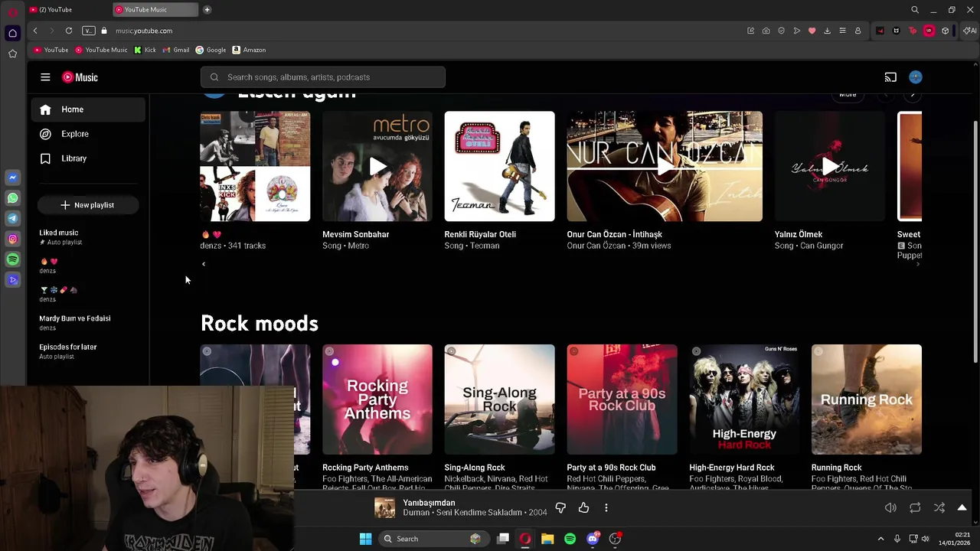This screenshot has width=980, height=551.
Task: Open Opera bookmarks star in sidebar
Action: click(x=12, y=54)
